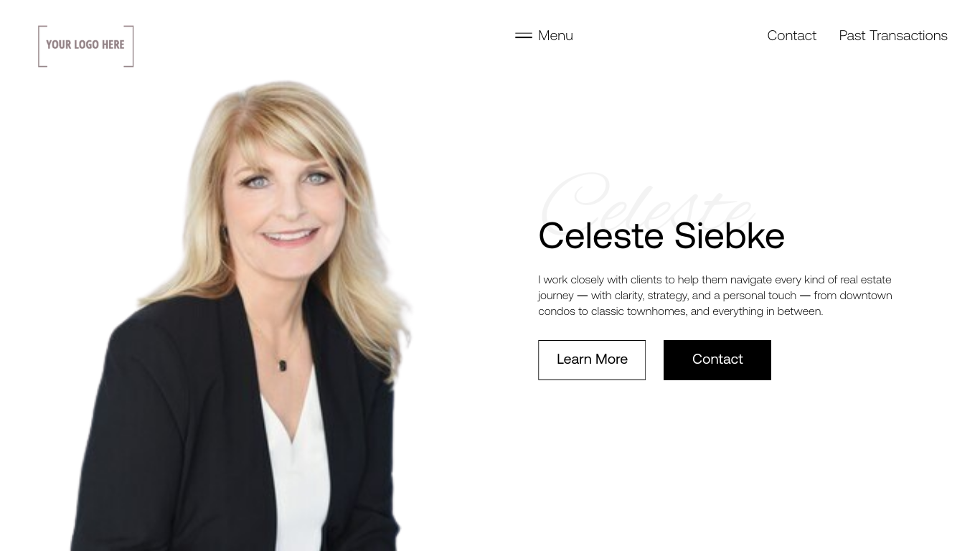
Task: Click the word "Transactions" in the header
Action: point(908,35)
